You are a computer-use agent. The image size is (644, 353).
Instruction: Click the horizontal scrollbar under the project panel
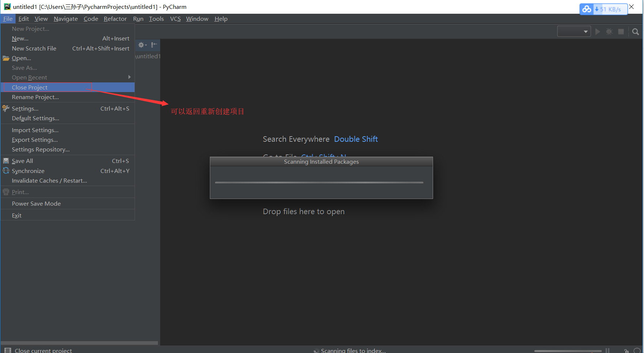(x=79, y=343)
